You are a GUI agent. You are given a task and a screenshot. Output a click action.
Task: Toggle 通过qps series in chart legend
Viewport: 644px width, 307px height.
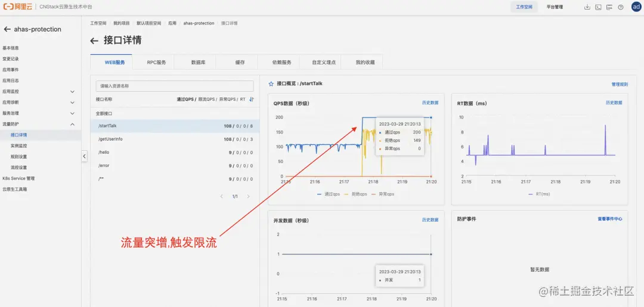click(328, 194)
